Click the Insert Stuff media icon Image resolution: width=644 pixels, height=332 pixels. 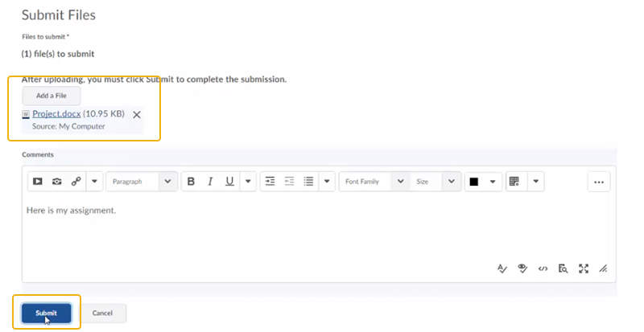tap(37, 182)
